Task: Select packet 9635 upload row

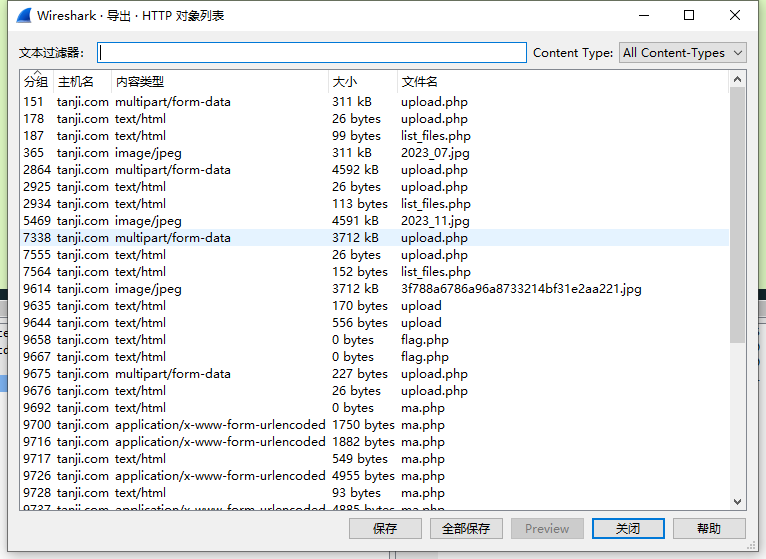Action: point(375,306)
